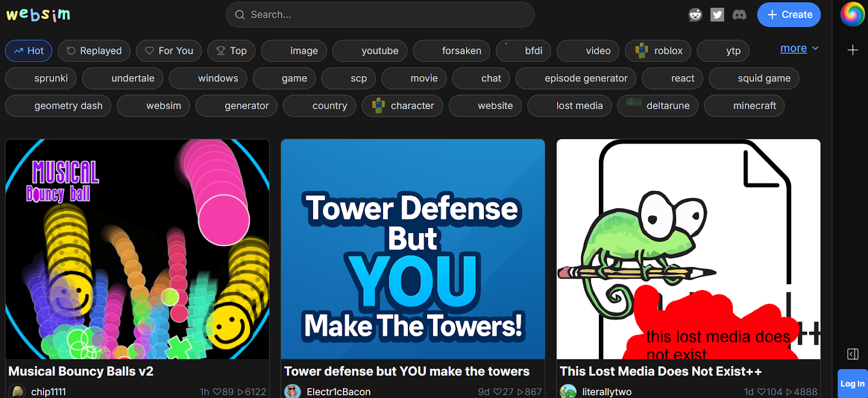Click chip1111's user avatar
This screenshot has width=868, height=398.
[x=17, y=391]
